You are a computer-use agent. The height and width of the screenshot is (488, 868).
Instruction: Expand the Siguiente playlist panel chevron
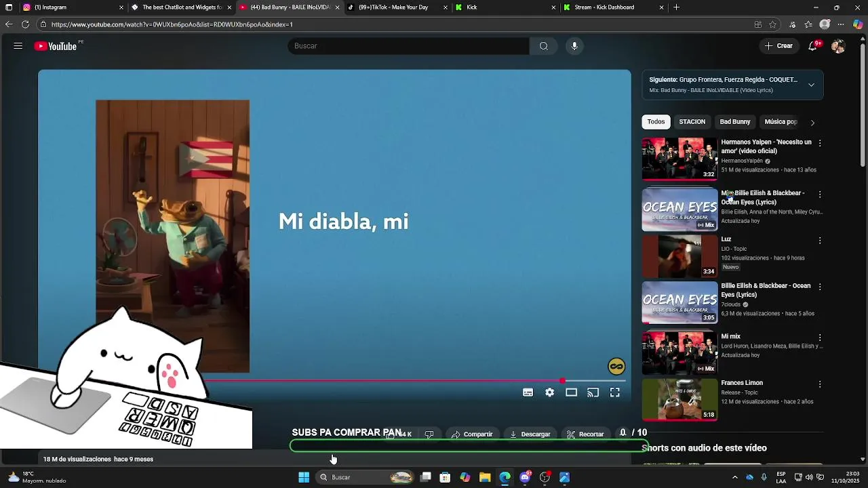(x=811, y=85)
